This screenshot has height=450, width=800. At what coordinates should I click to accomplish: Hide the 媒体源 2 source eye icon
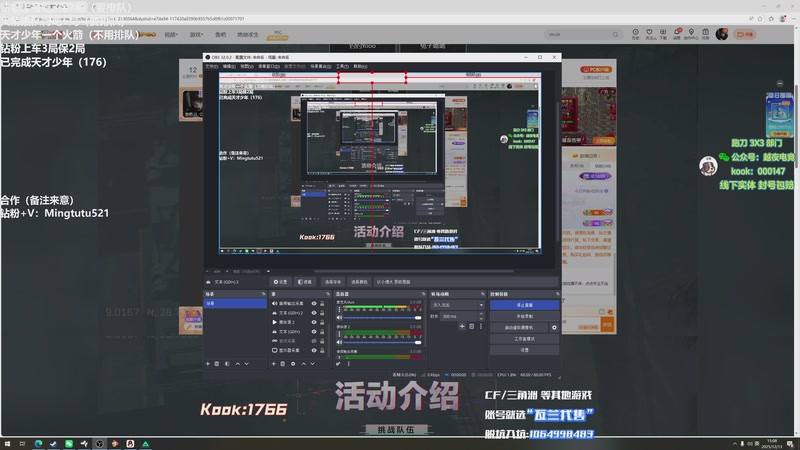[314, 322]
